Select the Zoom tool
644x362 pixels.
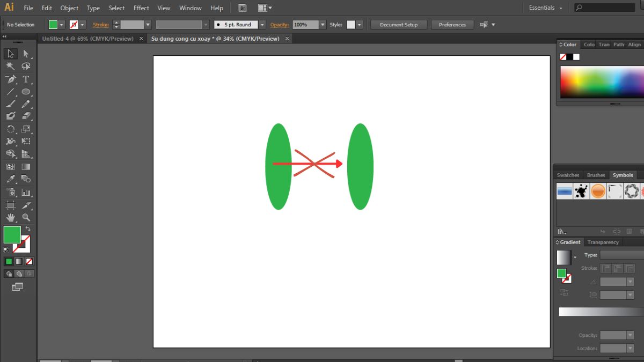coord(26,217)
